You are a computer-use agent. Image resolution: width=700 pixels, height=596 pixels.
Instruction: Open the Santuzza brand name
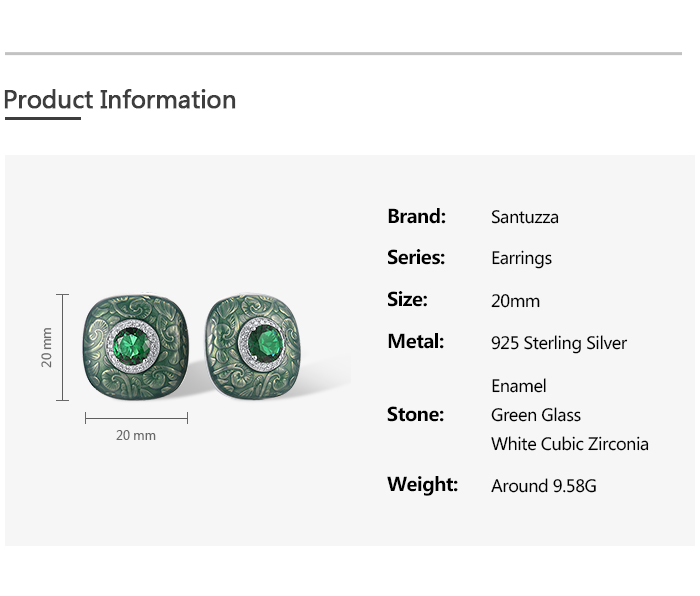(x=525, y=217)
